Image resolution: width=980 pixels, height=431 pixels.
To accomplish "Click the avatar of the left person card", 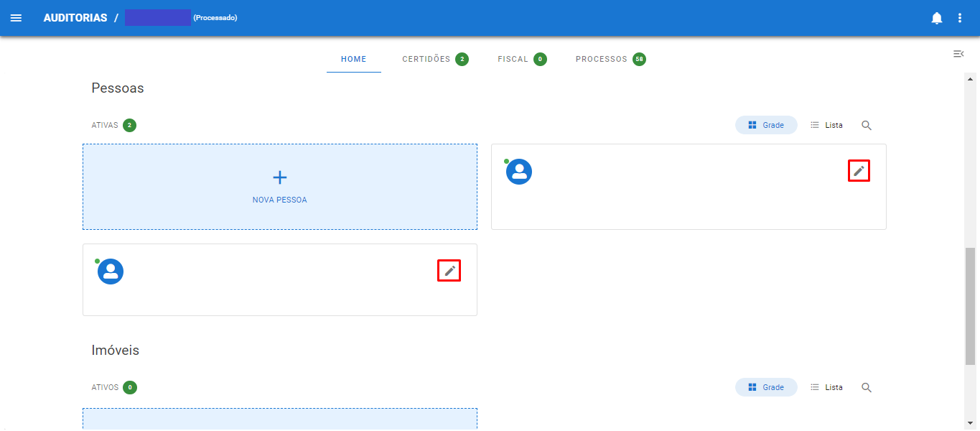I will [111, 272].
